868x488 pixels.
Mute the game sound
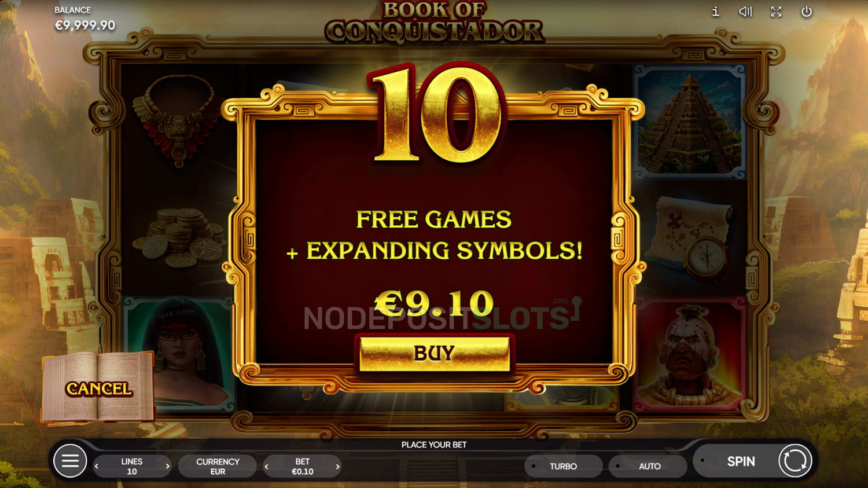pyautogui.click(x=745, y=12)
